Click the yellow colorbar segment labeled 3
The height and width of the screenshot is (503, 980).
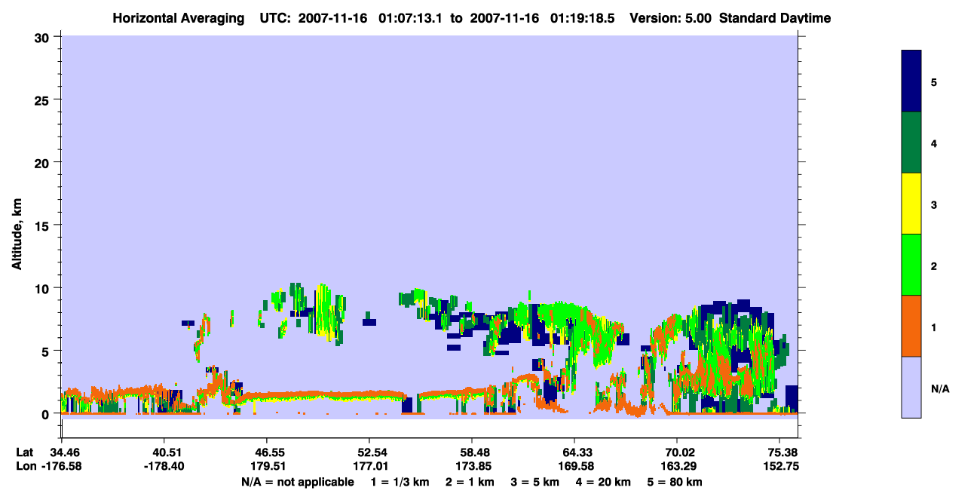(x=911, y=204)
